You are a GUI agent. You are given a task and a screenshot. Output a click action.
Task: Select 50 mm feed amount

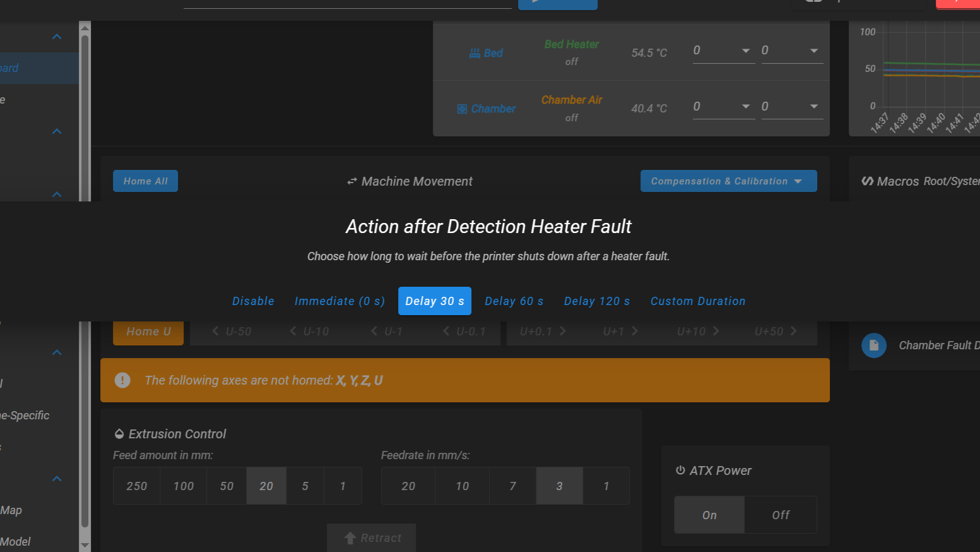[x=227, y=486]
